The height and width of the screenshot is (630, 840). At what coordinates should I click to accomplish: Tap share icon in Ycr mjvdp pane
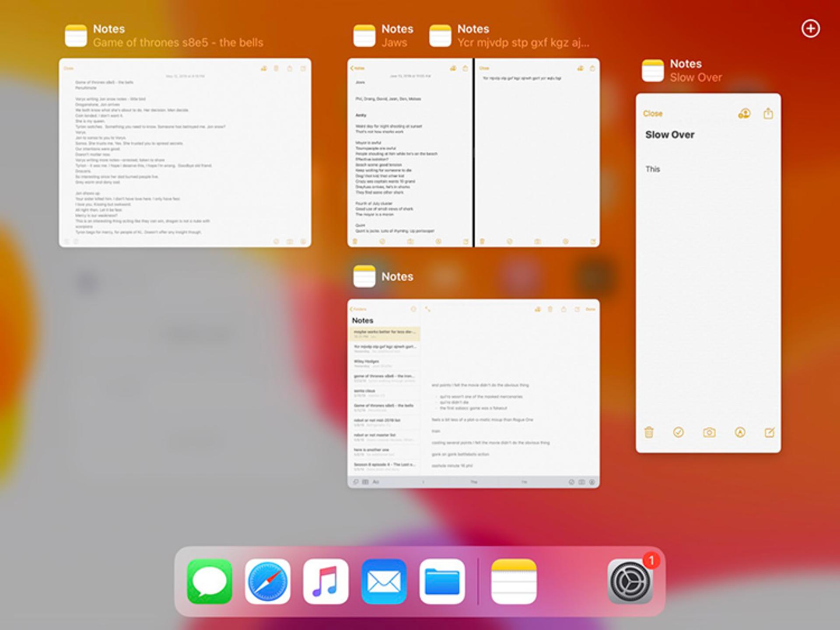592,68
